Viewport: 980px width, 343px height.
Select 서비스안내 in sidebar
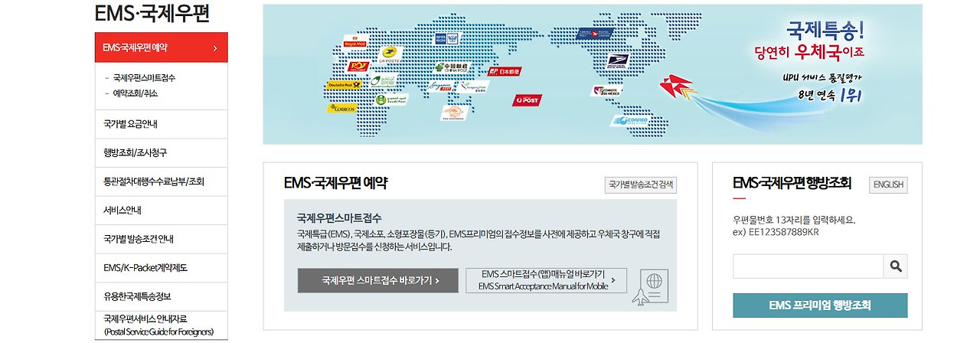pyautogui.click(x=162, y=211)
